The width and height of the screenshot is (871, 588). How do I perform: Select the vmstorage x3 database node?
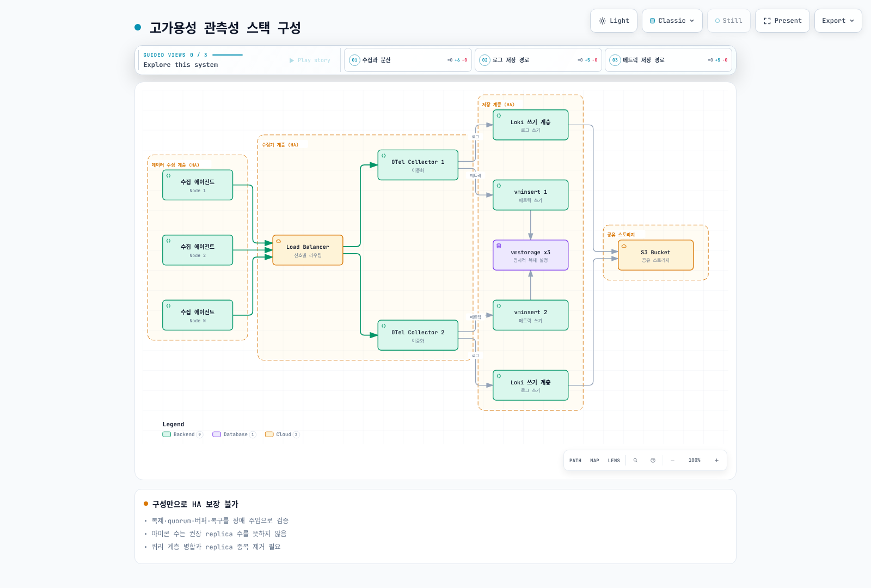(x=531, y=255)
